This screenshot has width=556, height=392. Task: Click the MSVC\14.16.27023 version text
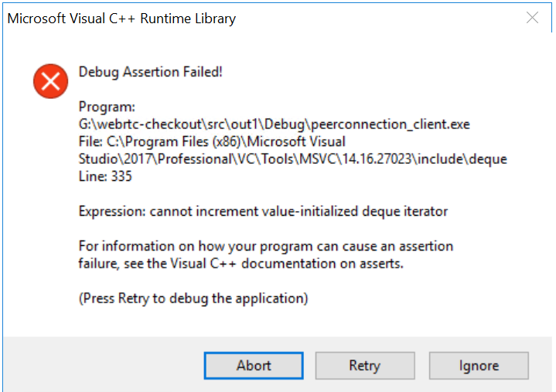[x=355, y=159]
